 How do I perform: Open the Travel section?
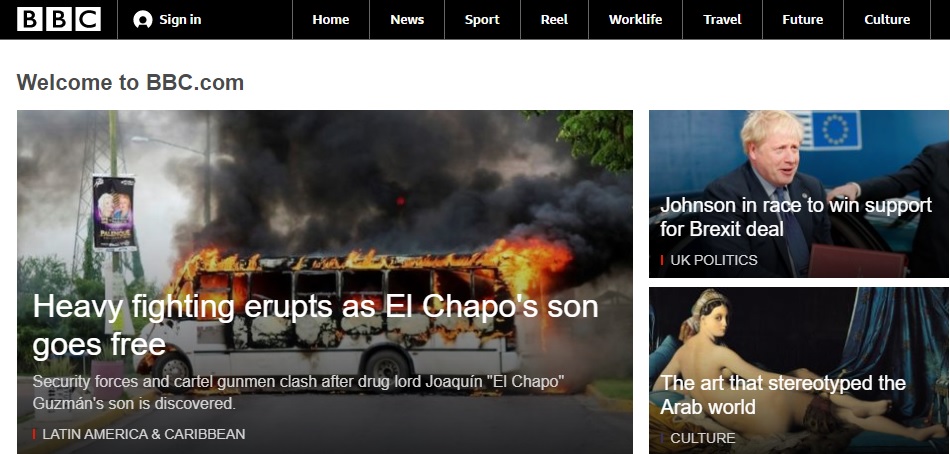pyautogui.click(x=722, y=19)
